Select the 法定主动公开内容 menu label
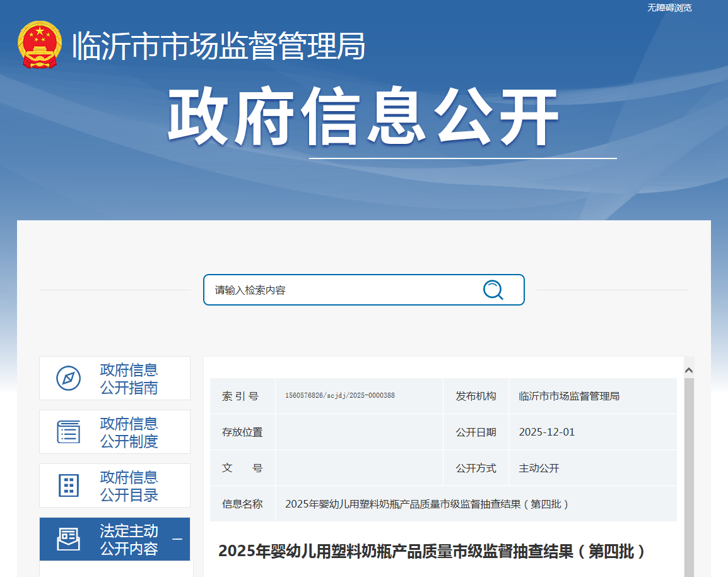Screen dimensions: 728x577 click(129, 540)
